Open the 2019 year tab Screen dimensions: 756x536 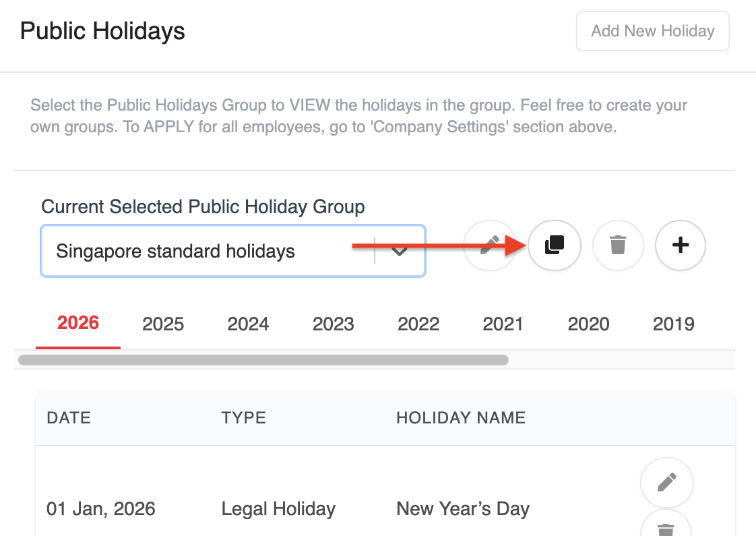pos(673,324)
